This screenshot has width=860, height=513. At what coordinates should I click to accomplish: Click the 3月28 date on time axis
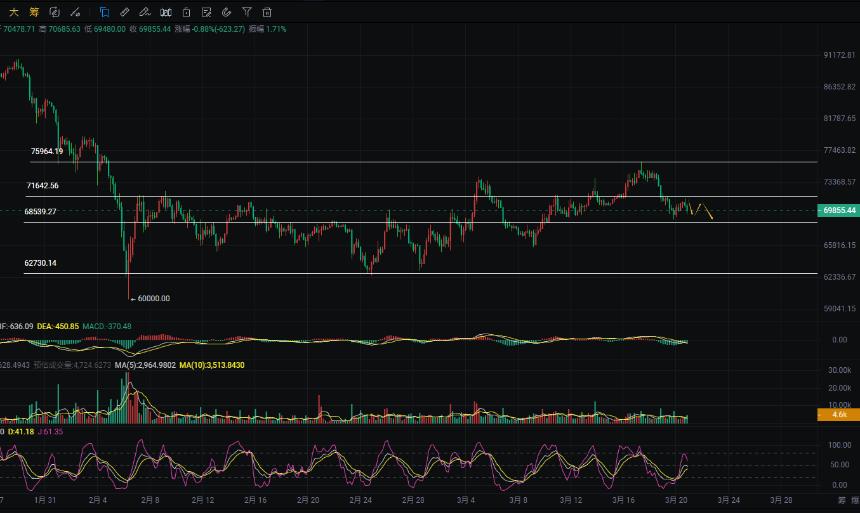(x=781, y=500)
